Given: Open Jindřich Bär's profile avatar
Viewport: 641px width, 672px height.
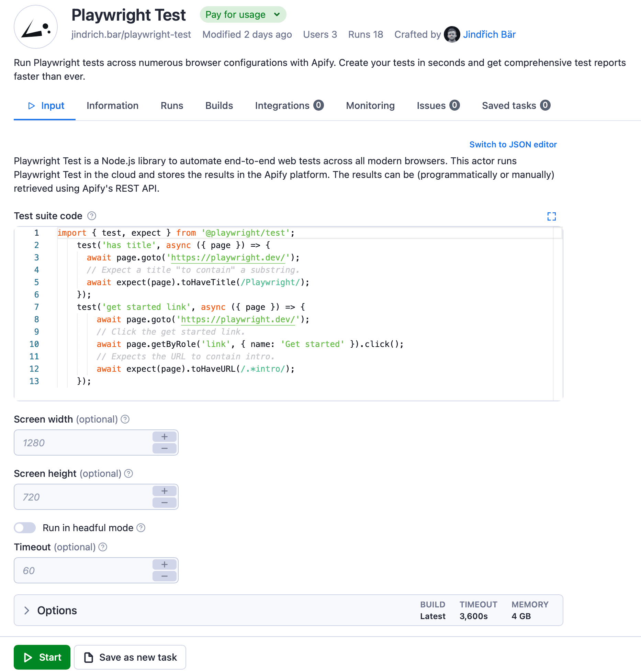Looking at the screenshot, I should point(452,34).
